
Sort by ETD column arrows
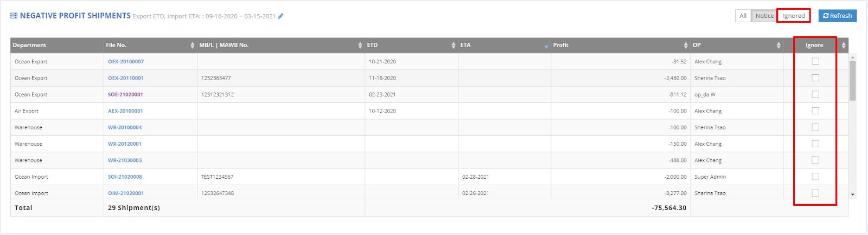454,45
